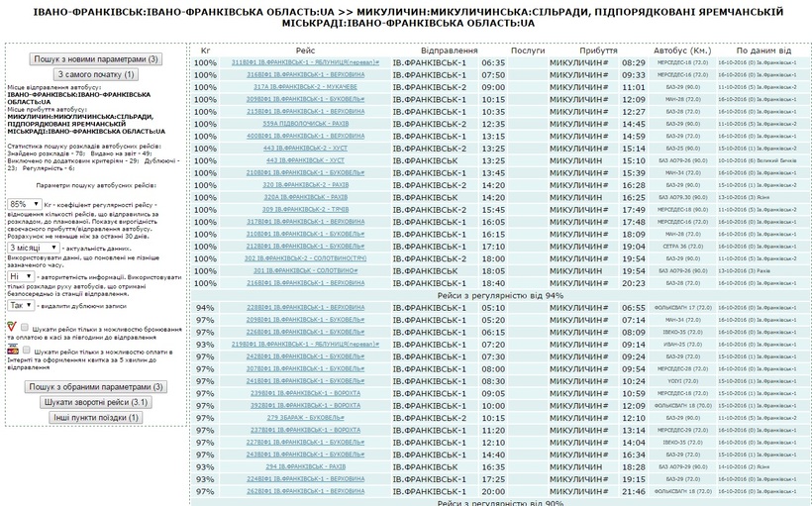
Task: Click the 'Рейс' column header
Action: tap(305, 51)
